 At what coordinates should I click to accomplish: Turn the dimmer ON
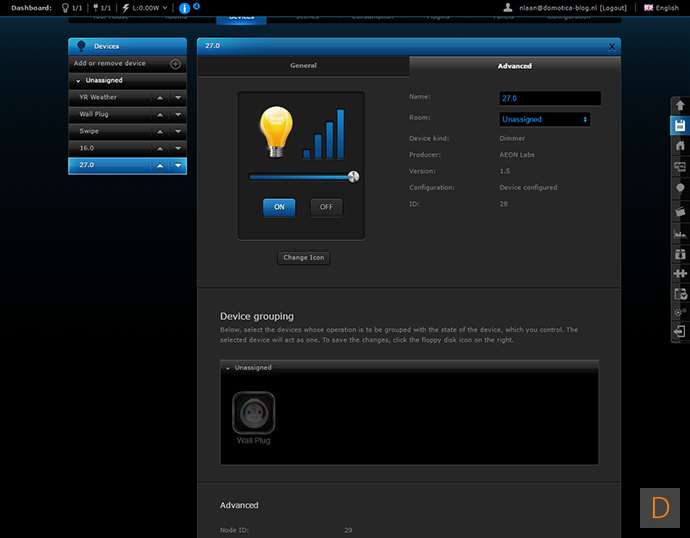click(279, 207)
